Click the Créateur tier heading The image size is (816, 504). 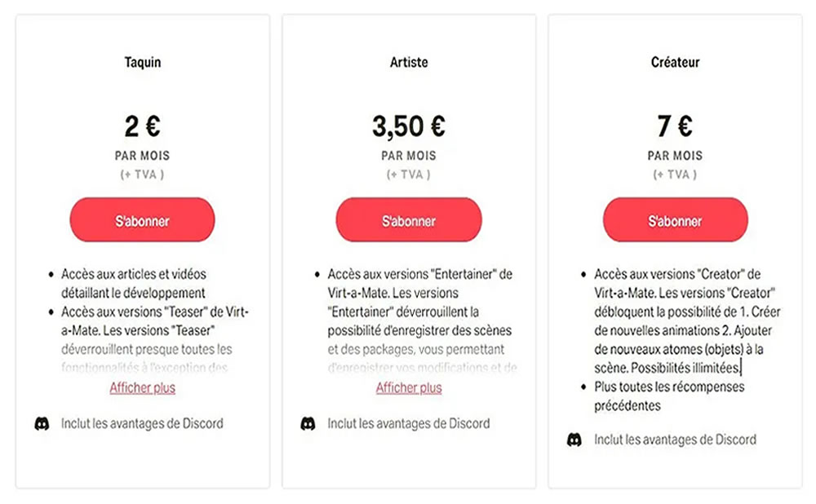(675, 63)
